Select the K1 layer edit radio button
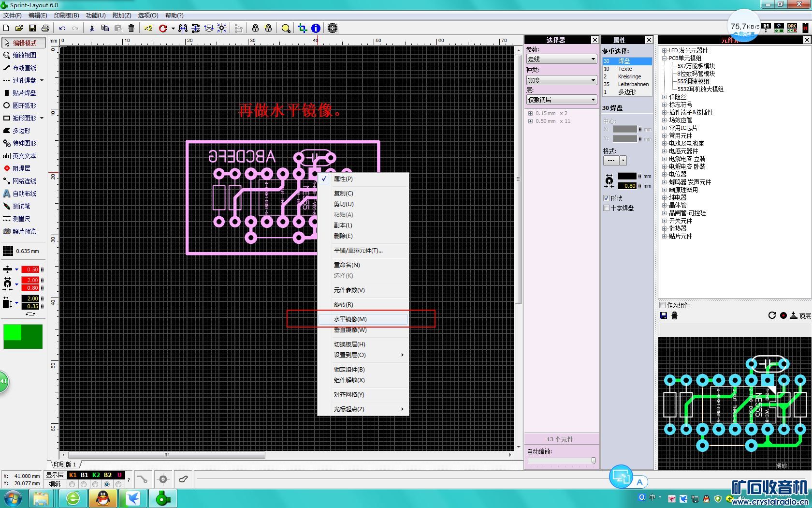Image resolution: width=812 pixels, height=508 pixels. (x=72, y=484)
